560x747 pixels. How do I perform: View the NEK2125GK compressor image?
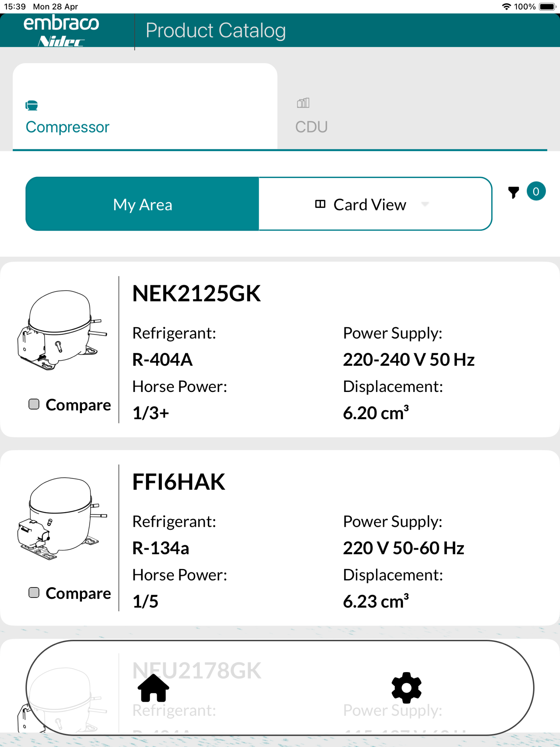[62, 330]
